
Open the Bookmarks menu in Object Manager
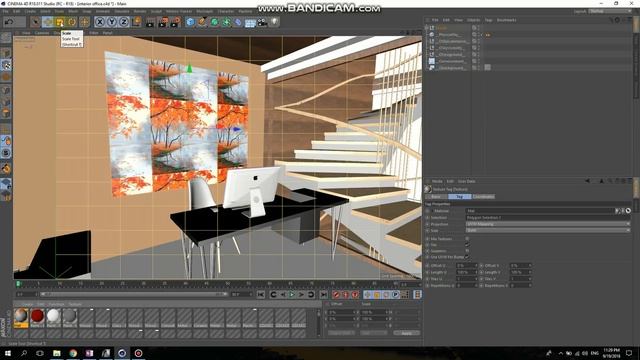click(x=507, y=20)
